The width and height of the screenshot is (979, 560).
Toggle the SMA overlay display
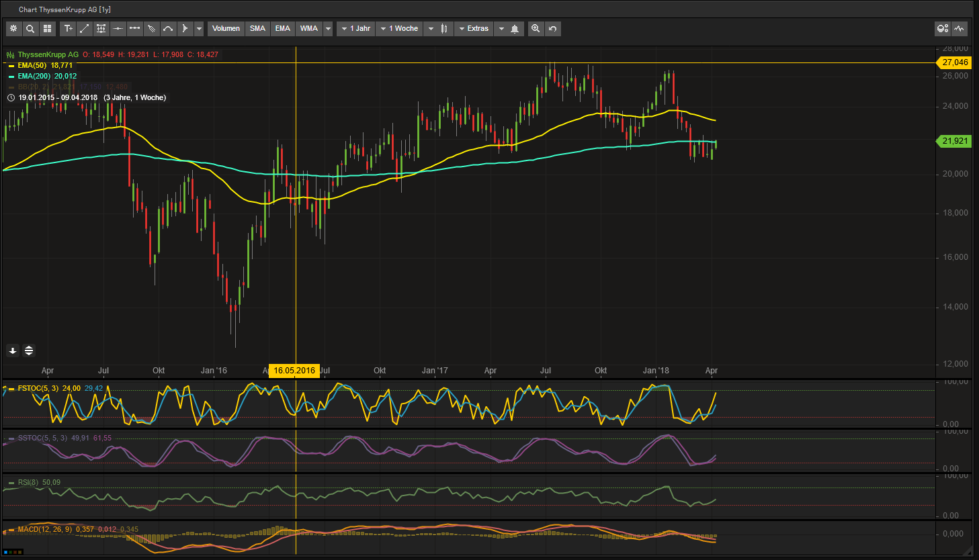coord(257,28)
